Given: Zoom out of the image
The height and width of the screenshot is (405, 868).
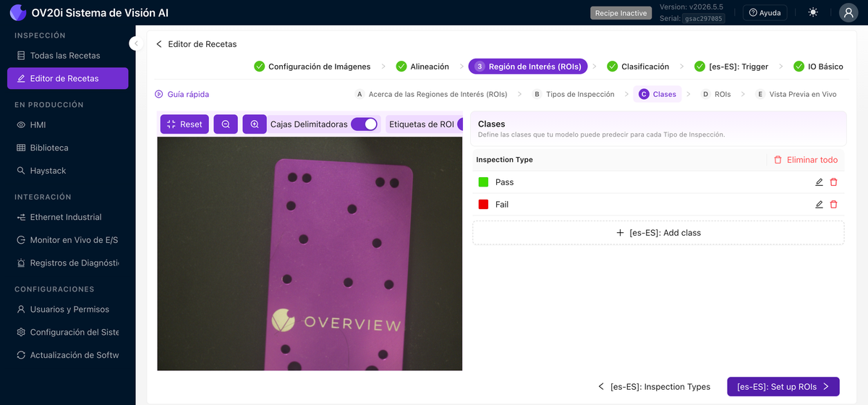Looking at the screenshot, I should click(x=226, y=124).
